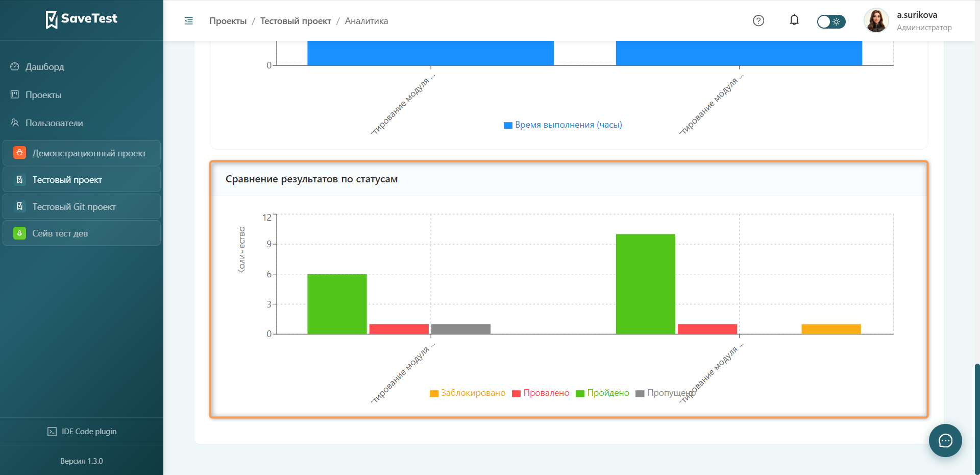Select Демонстрационный проект orange bug icon

click(19, 153)
